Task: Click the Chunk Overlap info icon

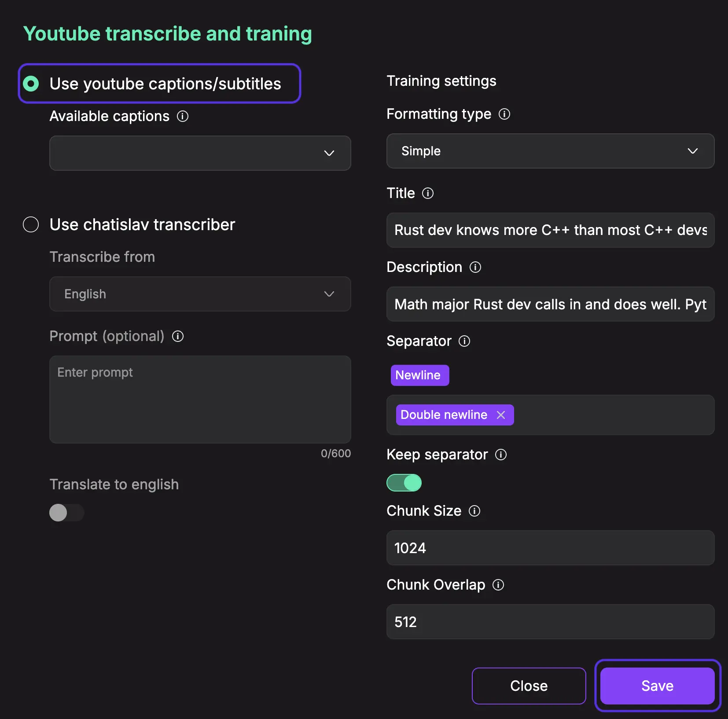Action: (498, 585)
